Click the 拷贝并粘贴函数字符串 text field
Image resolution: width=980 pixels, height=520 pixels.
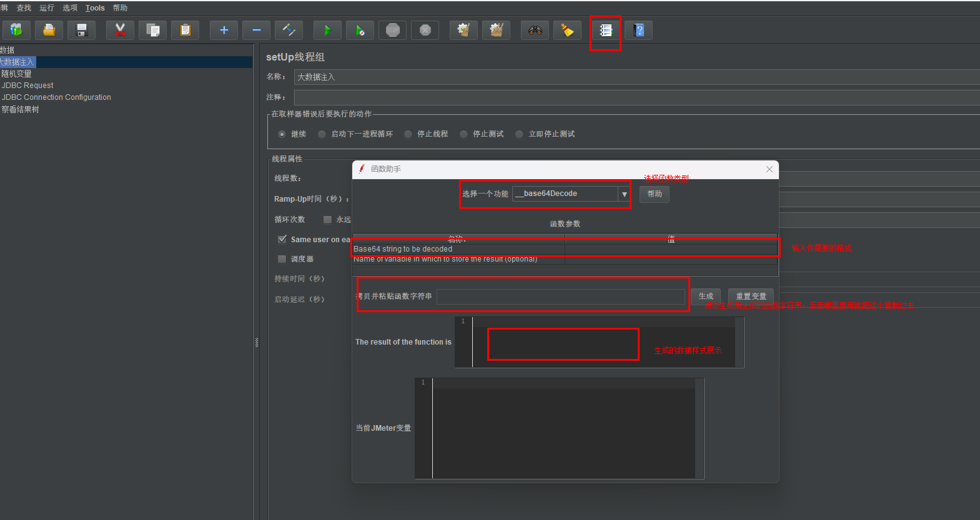pyautogui.click(x=561, y=297)
